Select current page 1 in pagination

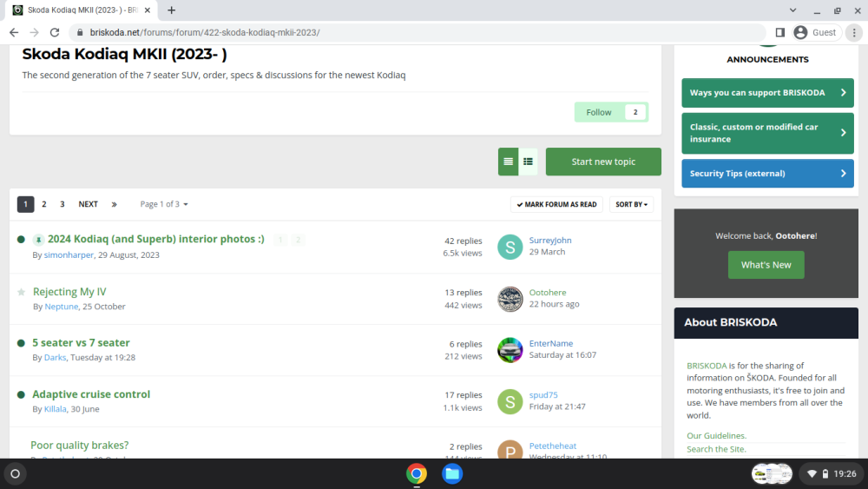pos(25,204)
